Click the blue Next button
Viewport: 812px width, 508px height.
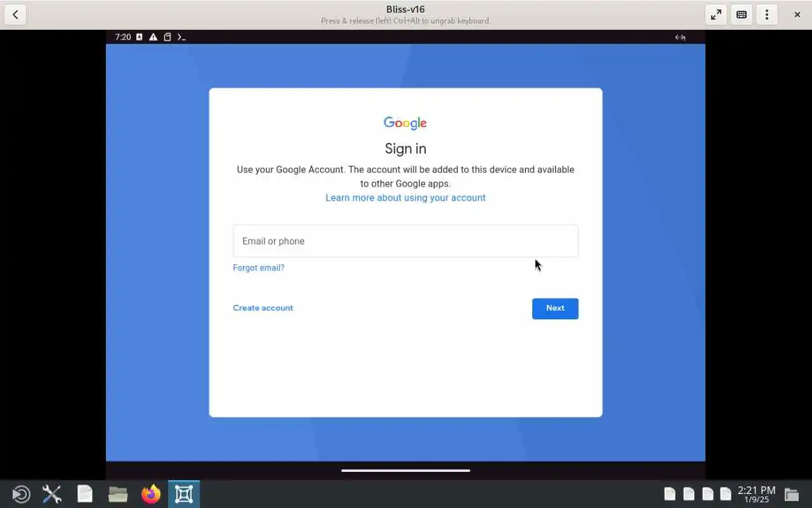coord(555,309)
